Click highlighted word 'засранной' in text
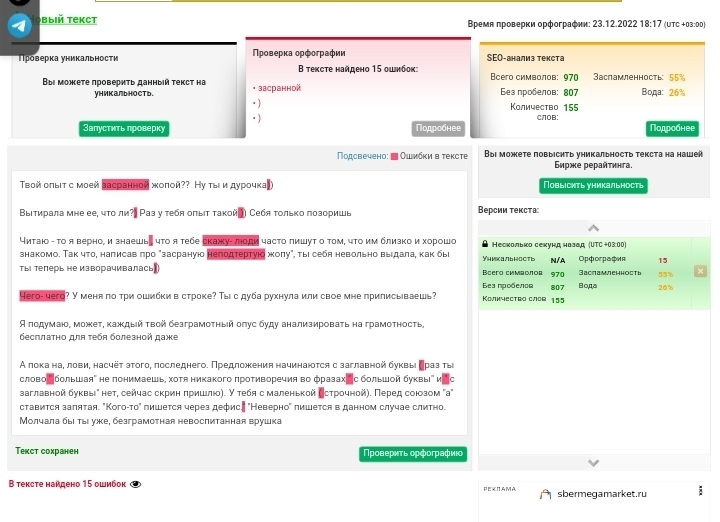720x522 pixels. pos(125,185)
